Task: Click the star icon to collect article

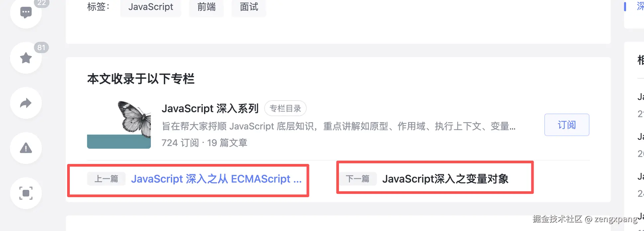Action: [x=26, y=58]
